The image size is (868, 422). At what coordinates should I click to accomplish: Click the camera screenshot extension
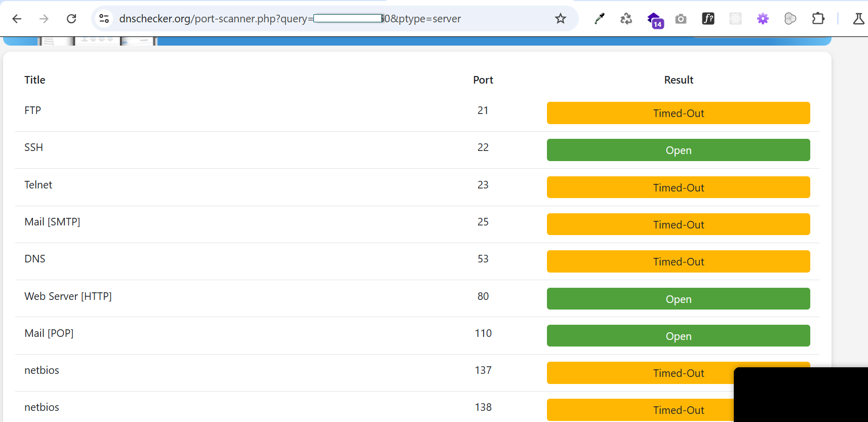pyautogui.click(x=681, y=19)
